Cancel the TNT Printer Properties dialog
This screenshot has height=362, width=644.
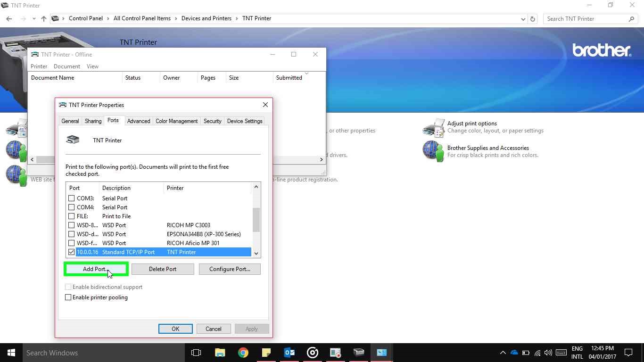tap(213, 329)
